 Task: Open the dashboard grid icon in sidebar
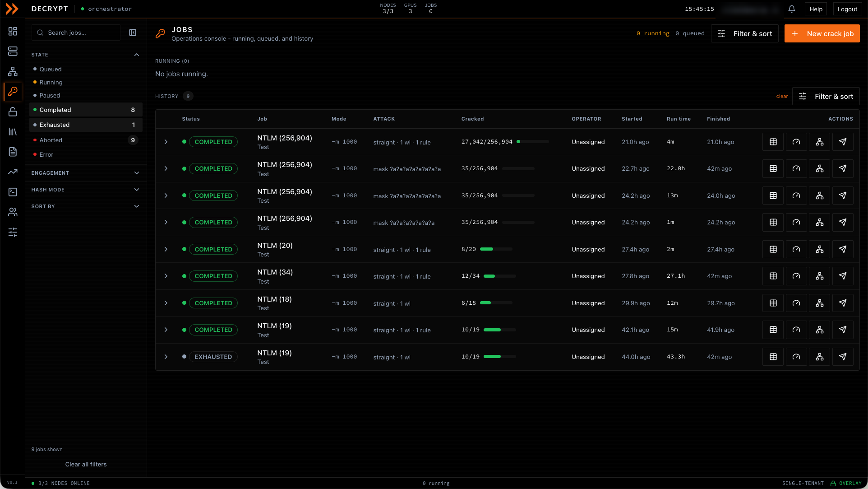pos(13,31)
